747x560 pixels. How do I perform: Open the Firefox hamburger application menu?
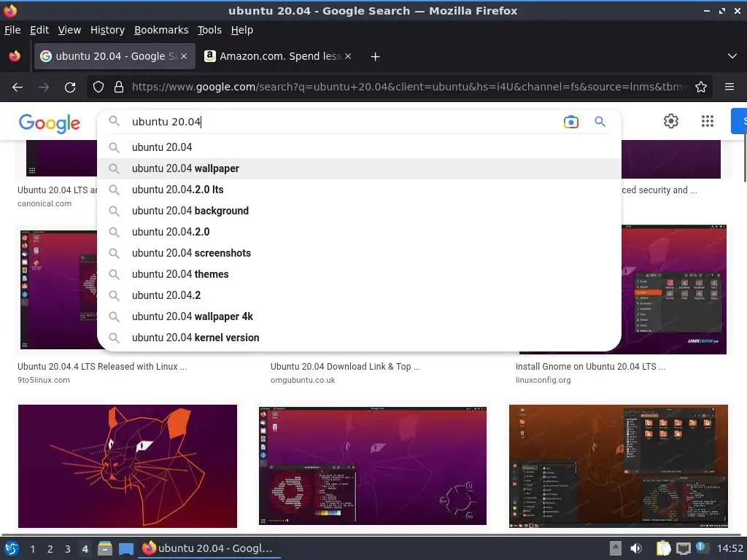[729, 87]
